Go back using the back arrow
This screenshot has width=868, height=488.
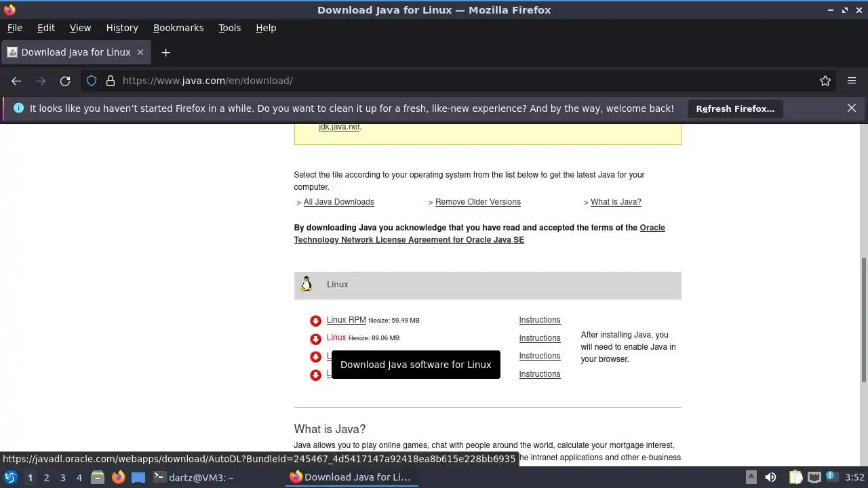16,81
